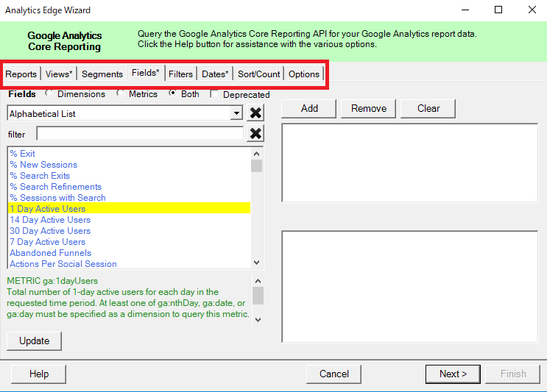547x392 pixels.
Task: Switch to the Views* tab
Action: coord(59,74)
